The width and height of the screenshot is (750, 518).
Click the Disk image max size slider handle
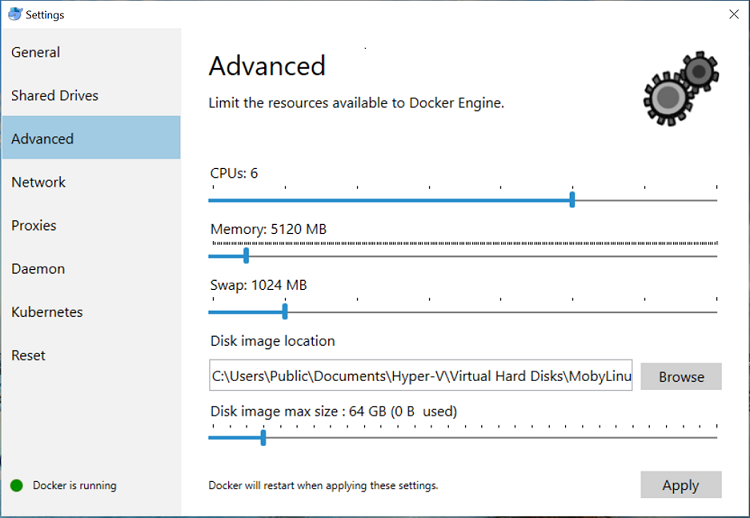pos(263,438)
